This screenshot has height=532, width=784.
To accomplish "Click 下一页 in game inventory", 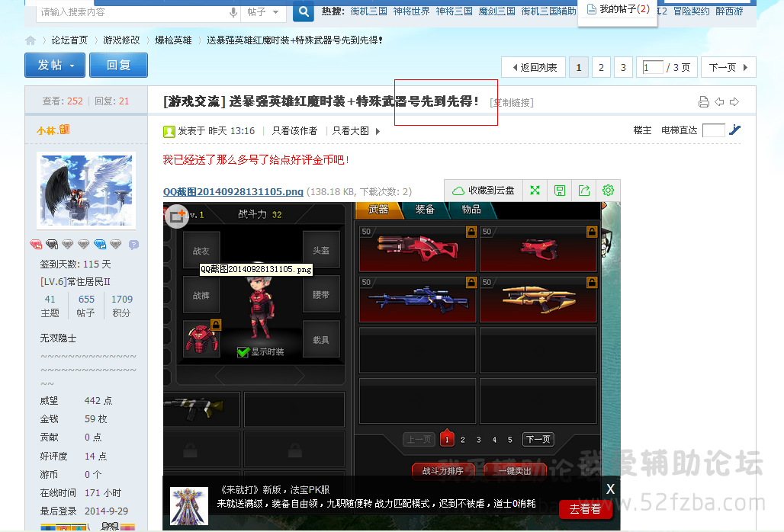I will [x=538, y=440].
